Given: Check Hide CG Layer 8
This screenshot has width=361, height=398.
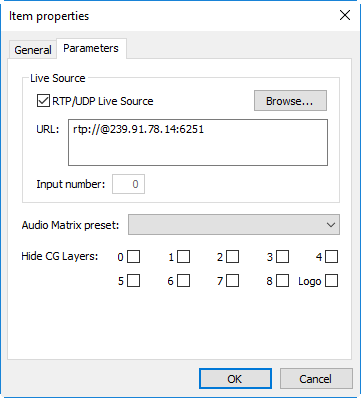Looking at the screenshot, I should coord(283,281).
